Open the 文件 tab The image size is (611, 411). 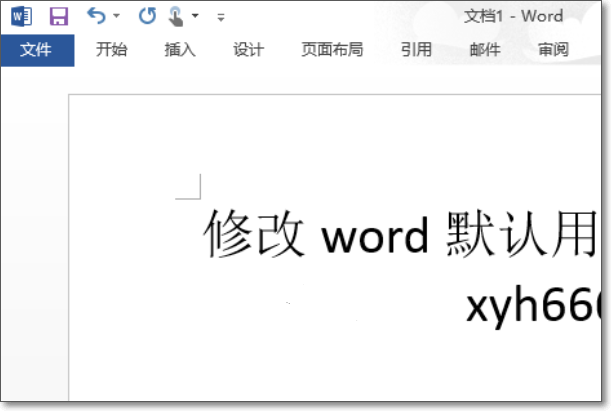point(37,50)
